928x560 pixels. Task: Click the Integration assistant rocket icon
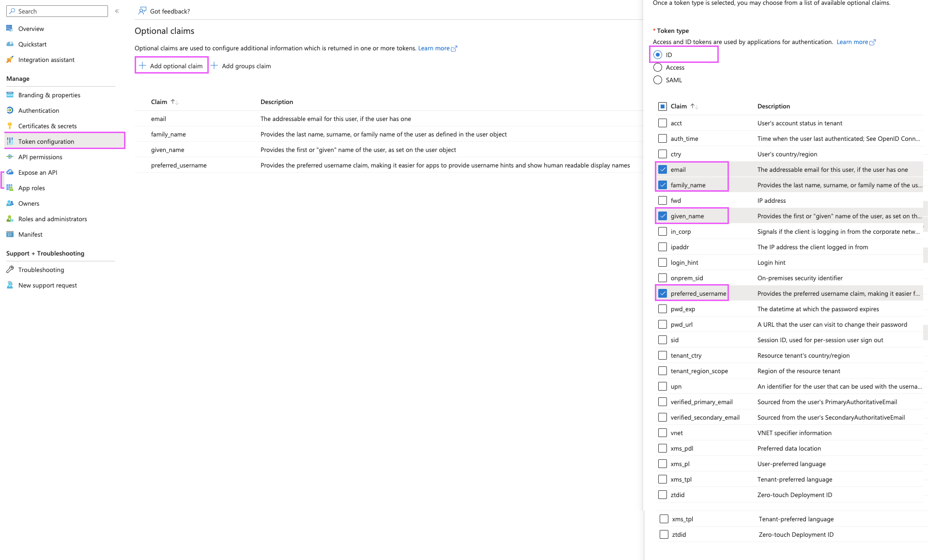click(10, 60)
